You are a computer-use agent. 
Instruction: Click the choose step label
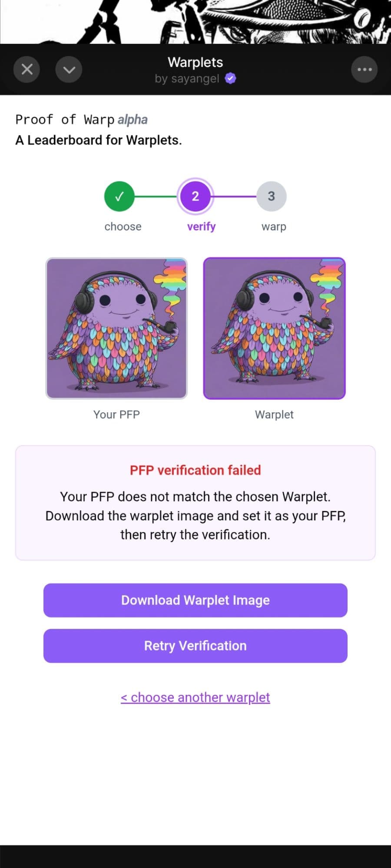(123, 227)
